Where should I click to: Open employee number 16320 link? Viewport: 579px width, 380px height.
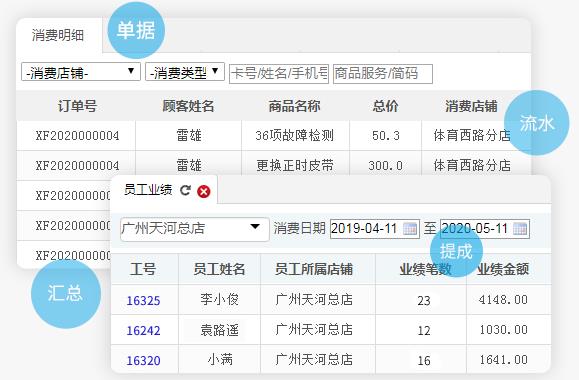(x=143, y=360)
